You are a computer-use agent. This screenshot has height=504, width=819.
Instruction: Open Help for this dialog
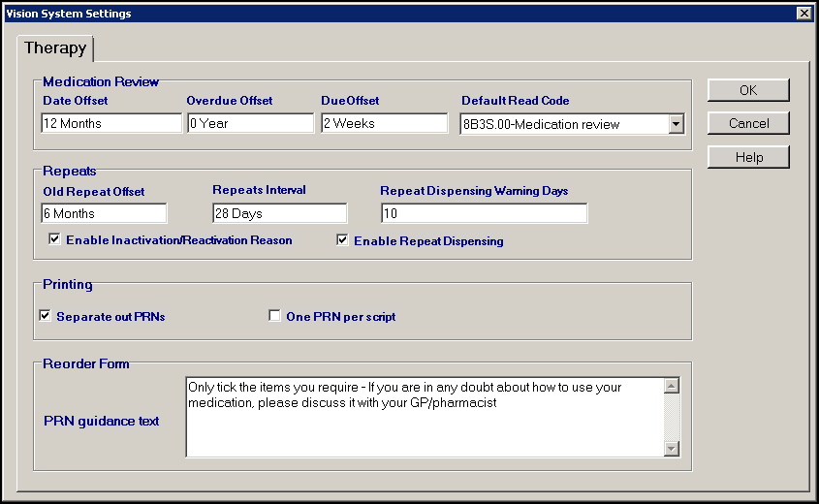(748, 157)
